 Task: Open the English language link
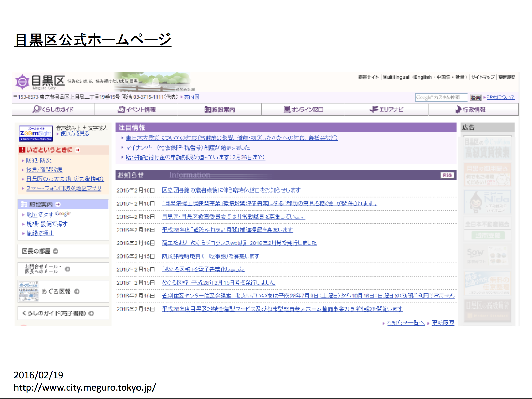[423, 77]
